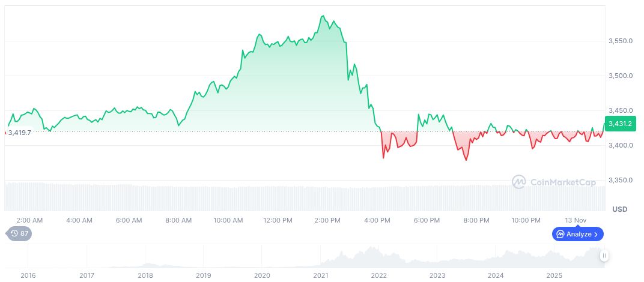The image size is (644, 282).
Task: Click the chart icon inside the Analyze button
Action: coord(560,234)
